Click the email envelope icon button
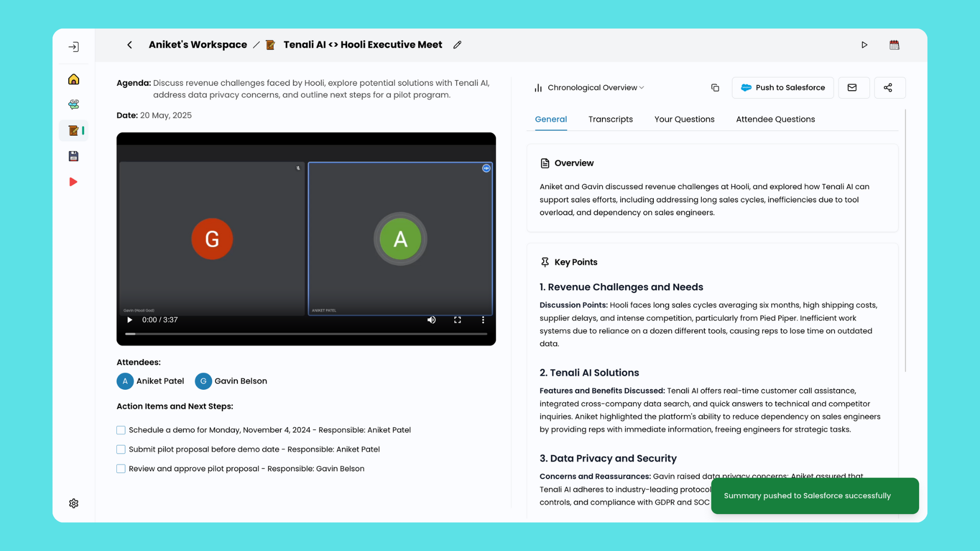 pos(852,88)
